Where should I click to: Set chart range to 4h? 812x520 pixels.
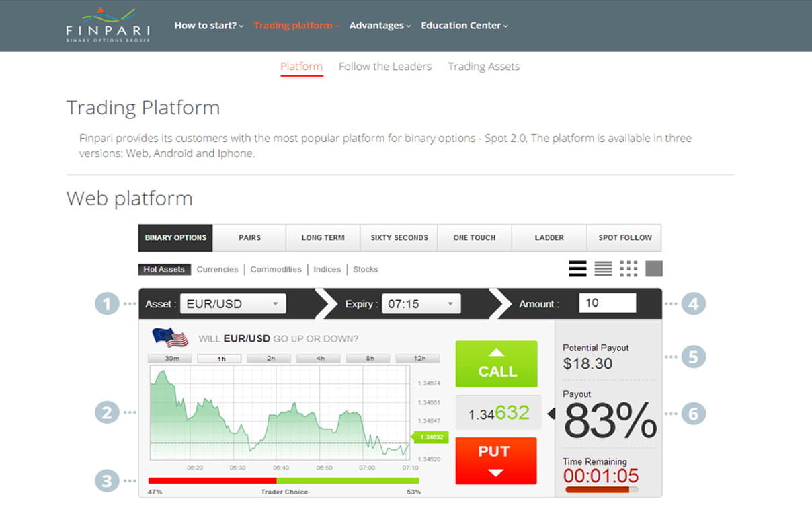320,359
